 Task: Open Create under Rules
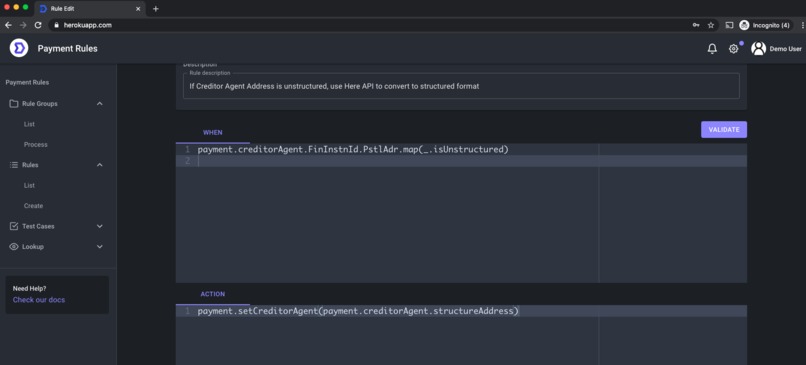click(x=33, y=206)
